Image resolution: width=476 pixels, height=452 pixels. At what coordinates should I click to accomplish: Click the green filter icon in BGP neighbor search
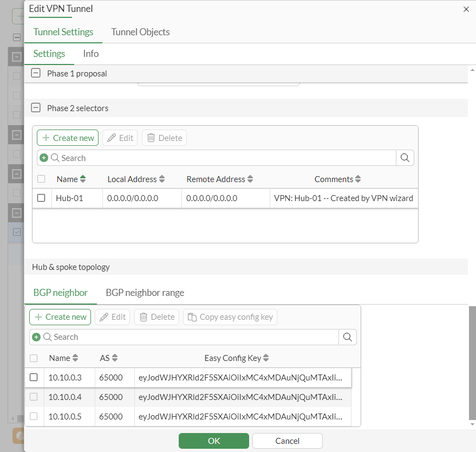click(x=37, y=337)
